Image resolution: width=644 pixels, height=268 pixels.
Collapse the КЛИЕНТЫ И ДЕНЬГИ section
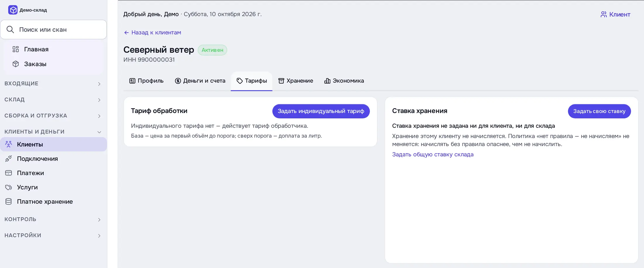tap(53, 132)
